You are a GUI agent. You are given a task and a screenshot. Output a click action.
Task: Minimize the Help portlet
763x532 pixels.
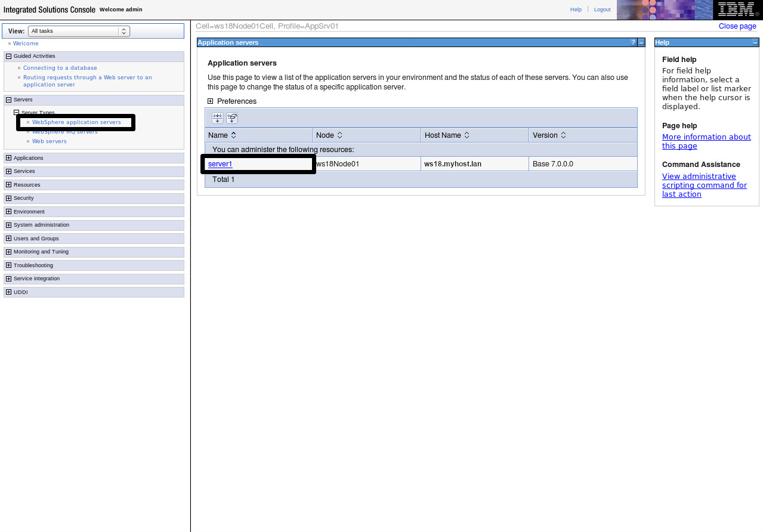tap(755, 42)
